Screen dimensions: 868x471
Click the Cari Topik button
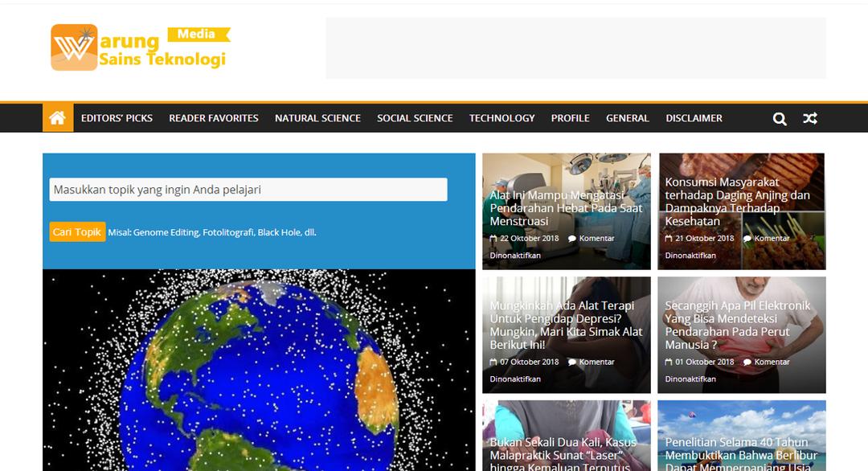pos(77,232)
